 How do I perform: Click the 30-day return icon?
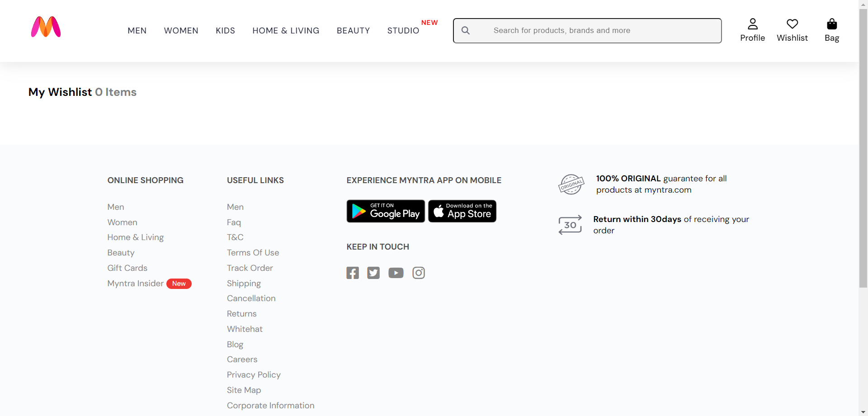point(570,225)
